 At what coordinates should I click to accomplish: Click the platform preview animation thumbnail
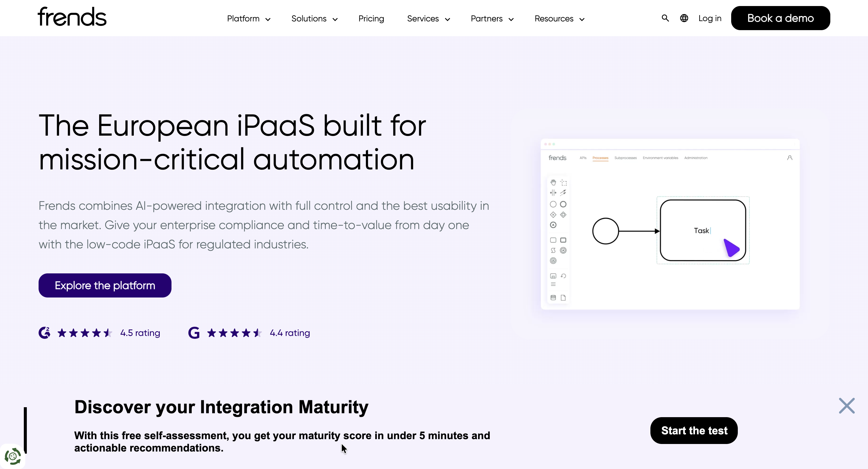pos(670,224)
